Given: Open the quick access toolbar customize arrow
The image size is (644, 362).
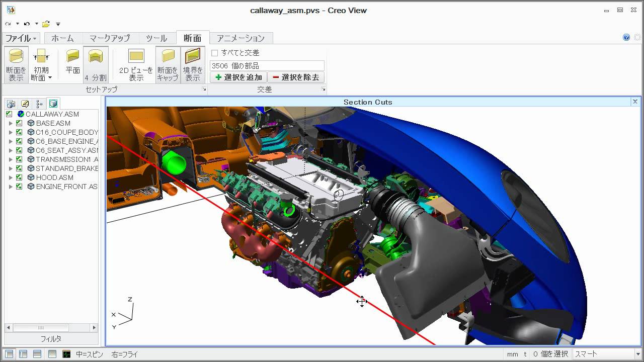Looking at the screenshot, I should point(58,24).
